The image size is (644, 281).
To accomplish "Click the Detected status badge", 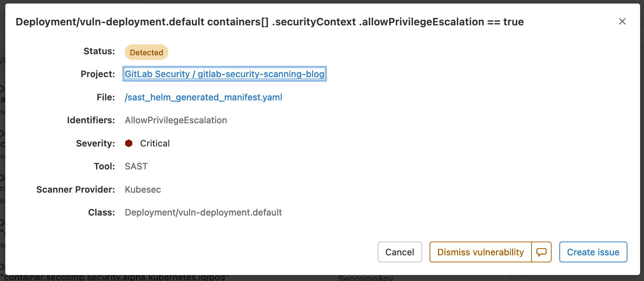I will 146,52.
